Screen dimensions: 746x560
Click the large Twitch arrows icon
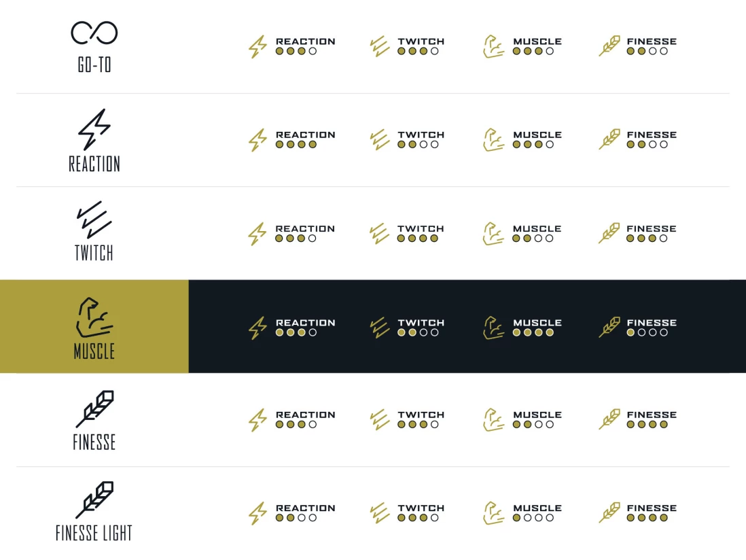click(x=94, y=219)
